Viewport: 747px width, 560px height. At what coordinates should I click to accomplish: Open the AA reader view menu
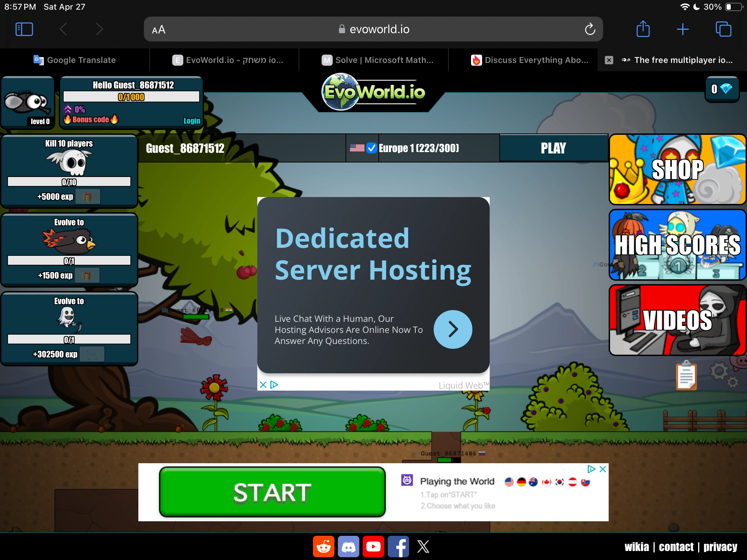tap(159, 30)
